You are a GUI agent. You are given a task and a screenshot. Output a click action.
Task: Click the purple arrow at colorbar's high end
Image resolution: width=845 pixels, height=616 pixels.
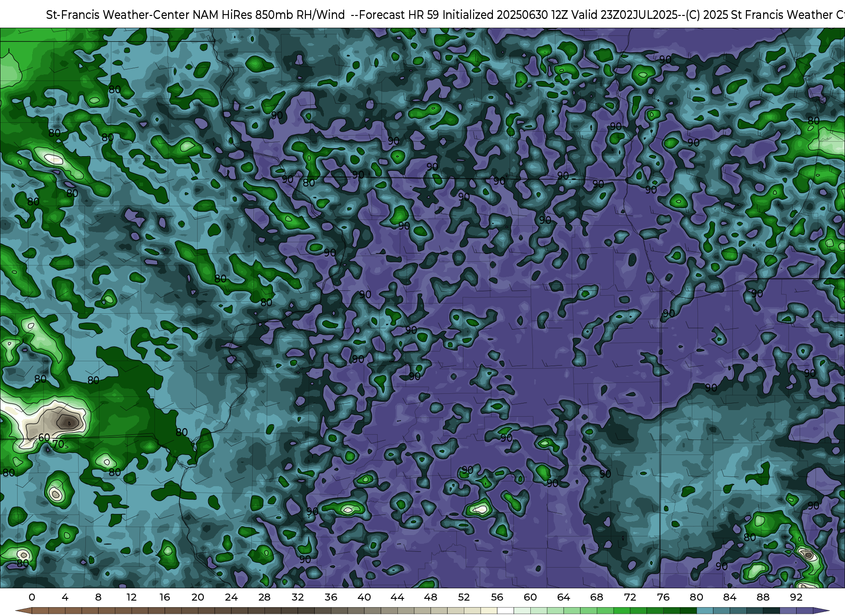[821, 611]
